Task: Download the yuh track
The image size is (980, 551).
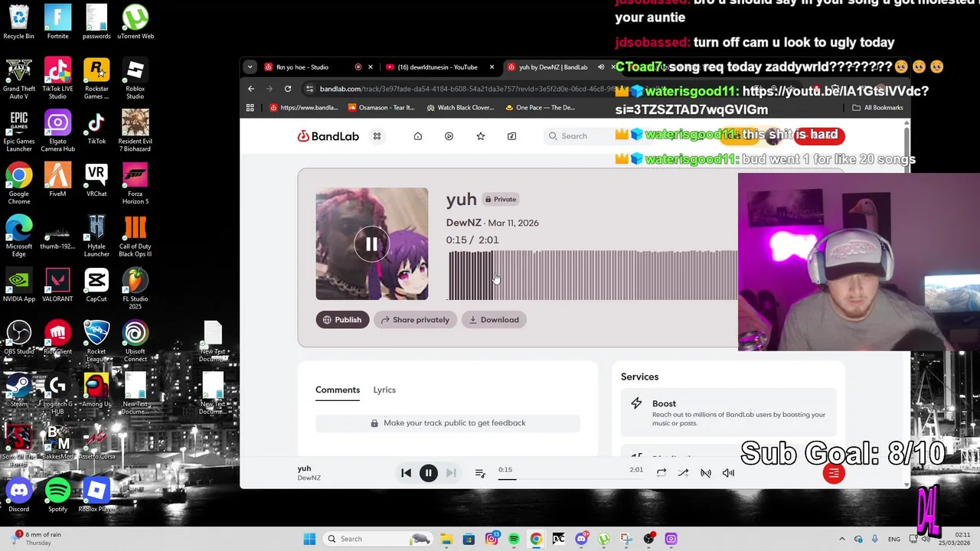Action: [494, 320]
